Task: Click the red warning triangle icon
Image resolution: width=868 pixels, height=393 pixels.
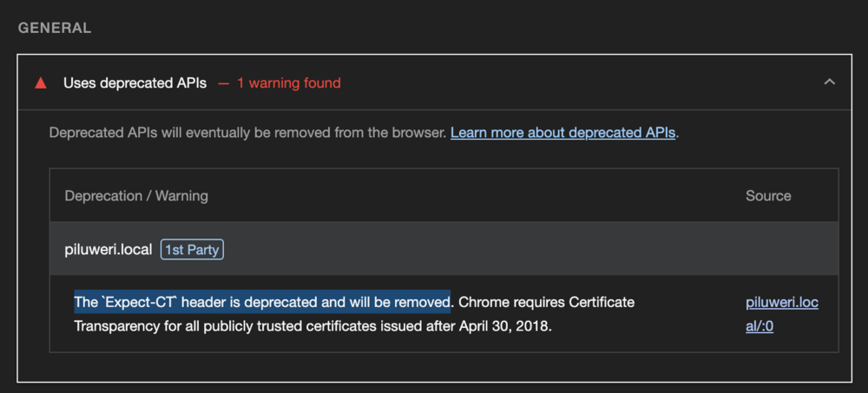Action: [40, 83]
